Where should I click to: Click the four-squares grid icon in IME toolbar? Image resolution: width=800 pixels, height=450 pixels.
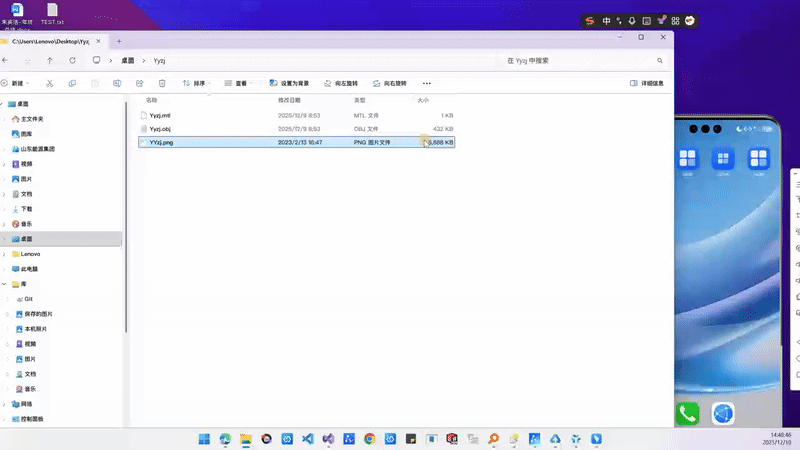tap(676, 21)
